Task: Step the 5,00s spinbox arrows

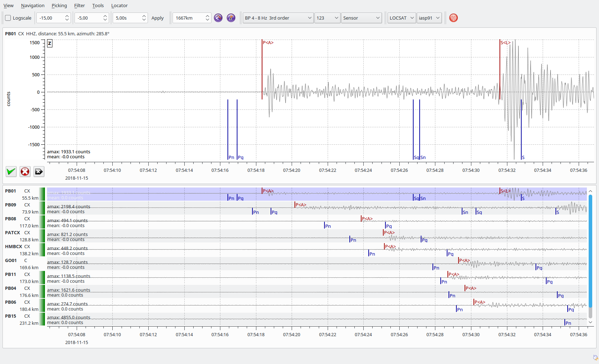Action: tap(144, 18)
